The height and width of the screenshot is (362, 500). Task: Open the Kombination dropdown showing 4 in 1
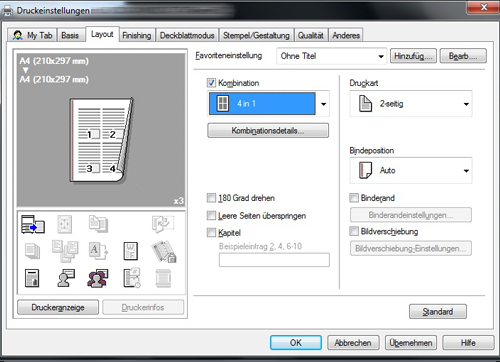pyautogui.click(x=268, y=104)
